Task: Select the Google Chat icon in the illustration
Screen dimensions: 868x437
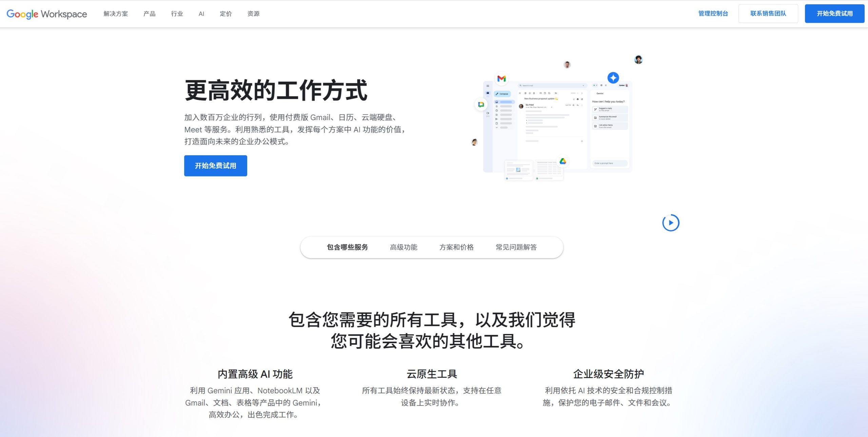Action: coord(481,105)
